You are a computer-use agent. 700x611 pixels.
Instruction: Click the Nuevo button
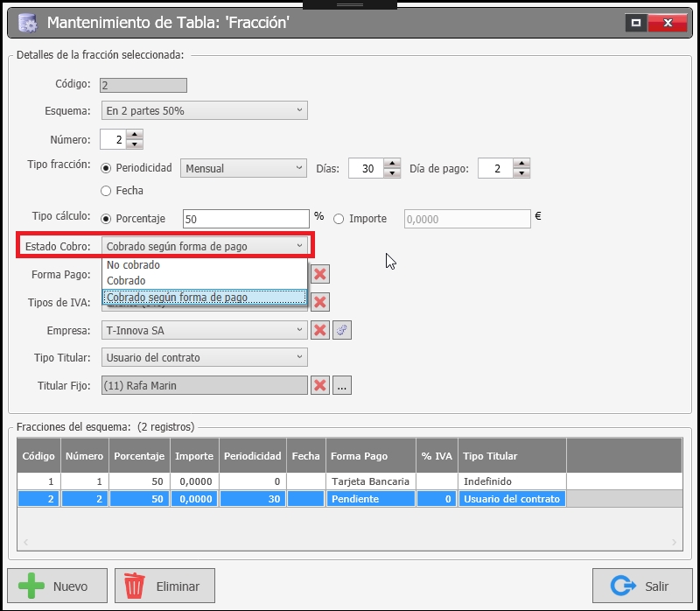(x=57, y=586)
